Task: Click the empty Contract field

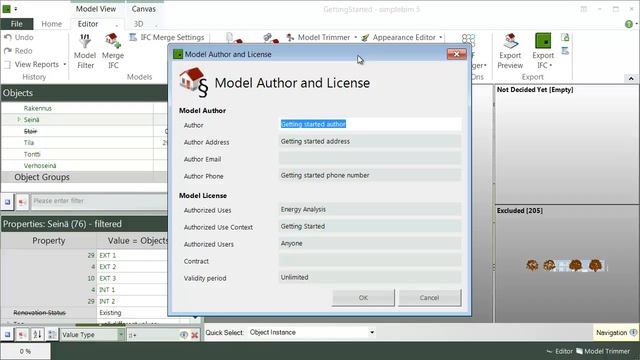Action: tap(370, 260)
